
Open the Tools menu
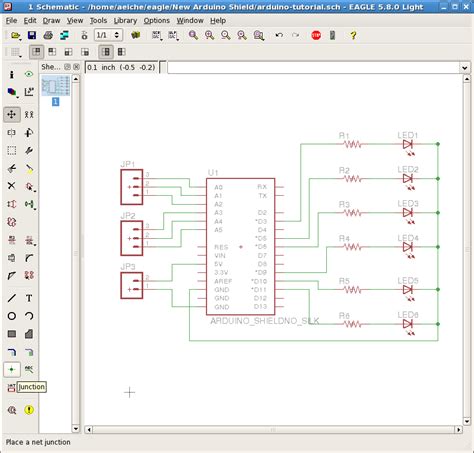pos(98,21)
